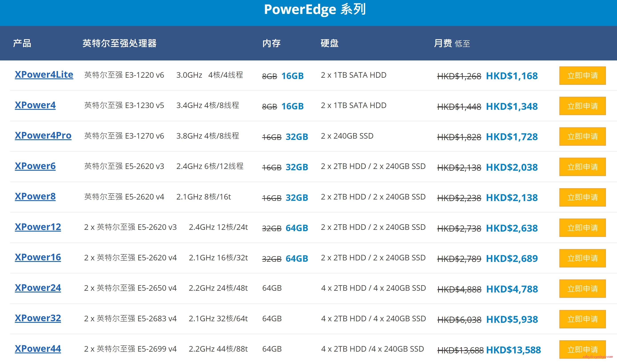
Task: Select 英特尔至强 E3-1220 v6 processor text
Action: point(124,75)
